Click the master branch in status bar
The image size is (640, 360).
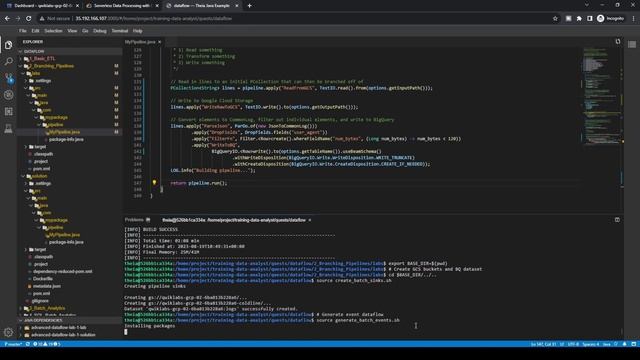12,344
